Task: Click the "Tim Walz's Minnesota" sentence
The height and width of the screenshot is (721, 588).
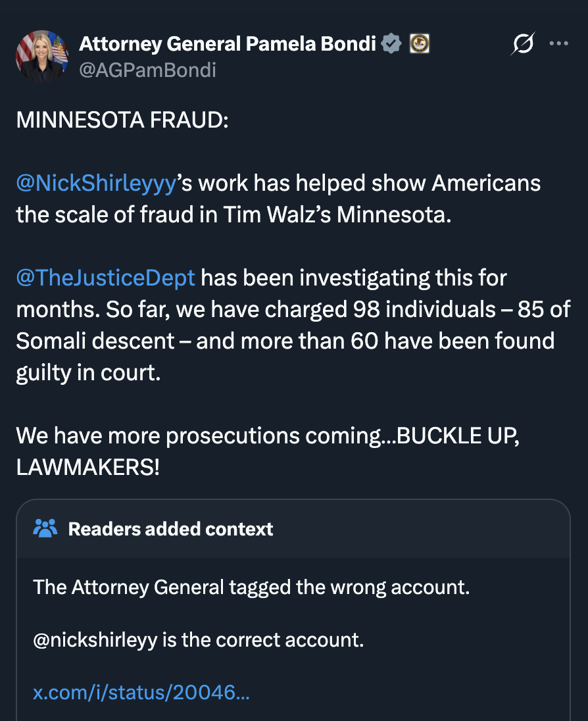Action: pos(234,215)
